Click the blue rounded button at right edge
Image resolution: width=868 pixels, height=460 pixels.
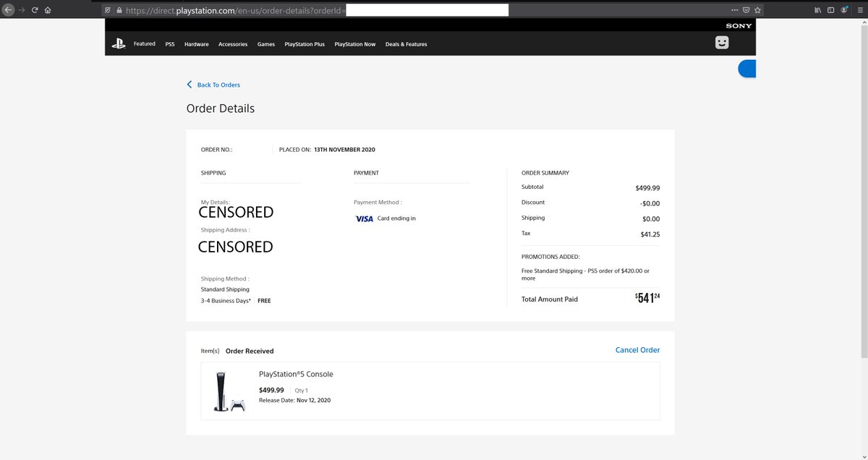point(746,69)
